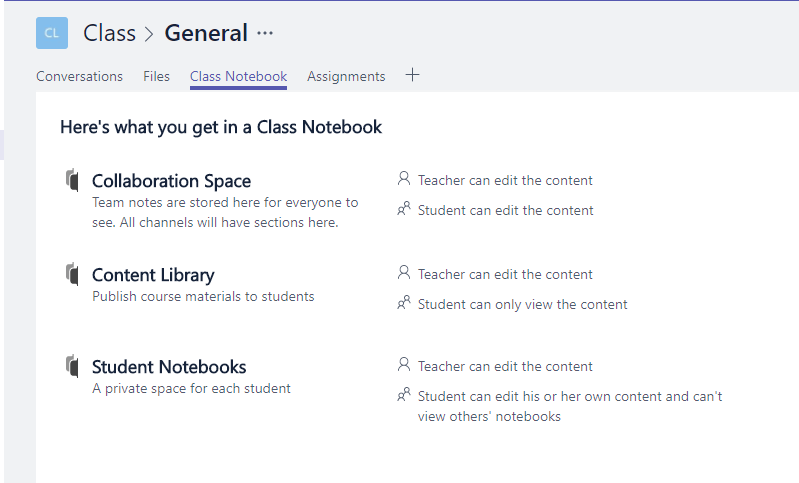Select the Content Library heading

tap(153, 275)
